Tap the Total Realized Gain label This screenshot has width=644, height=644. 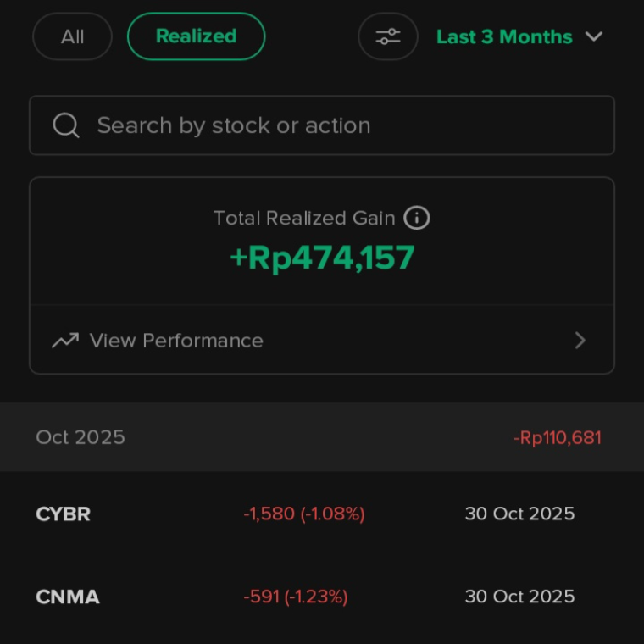pos(304,218)
